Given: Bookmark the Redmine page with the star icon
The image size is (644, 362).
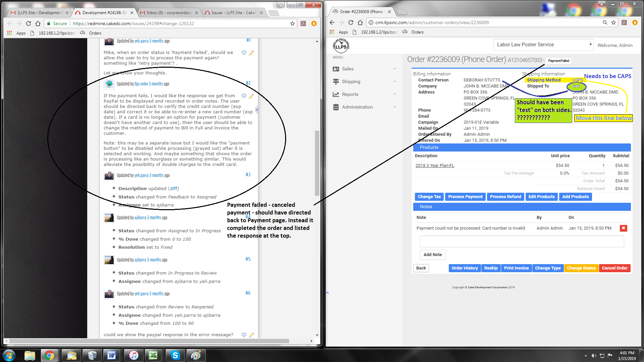Looking at the screenshot, I should [292, 23].
